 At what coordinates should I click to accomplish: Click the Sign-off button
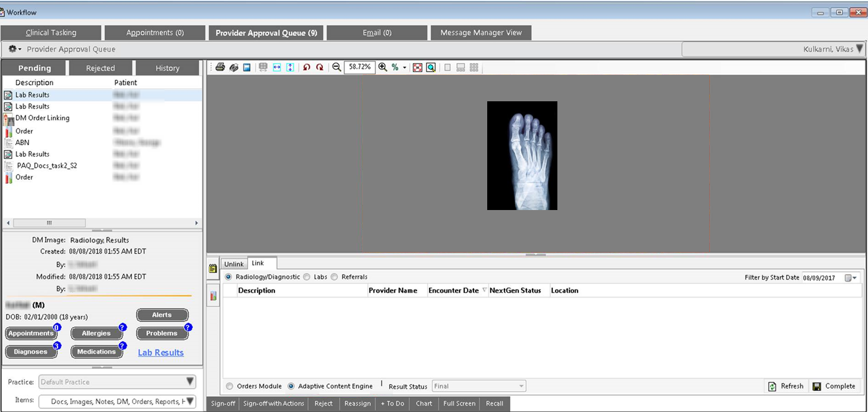point(223,403)
